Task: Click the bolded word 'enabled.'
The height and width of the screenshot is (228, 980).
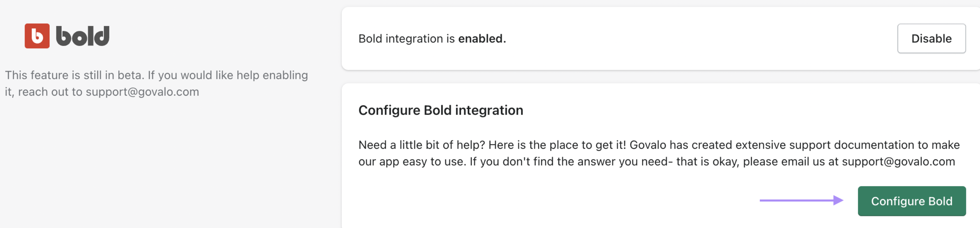Action: [x=481, y=38]
